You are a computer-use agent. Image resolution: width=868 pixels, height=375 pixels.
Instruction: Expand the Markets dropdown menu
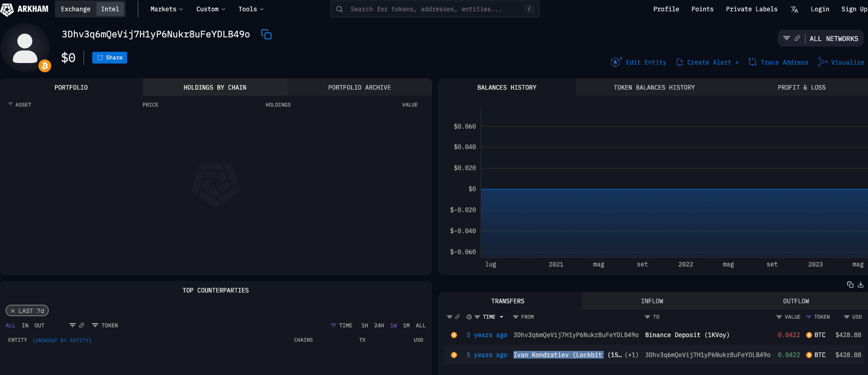click(x=166, y=9)
